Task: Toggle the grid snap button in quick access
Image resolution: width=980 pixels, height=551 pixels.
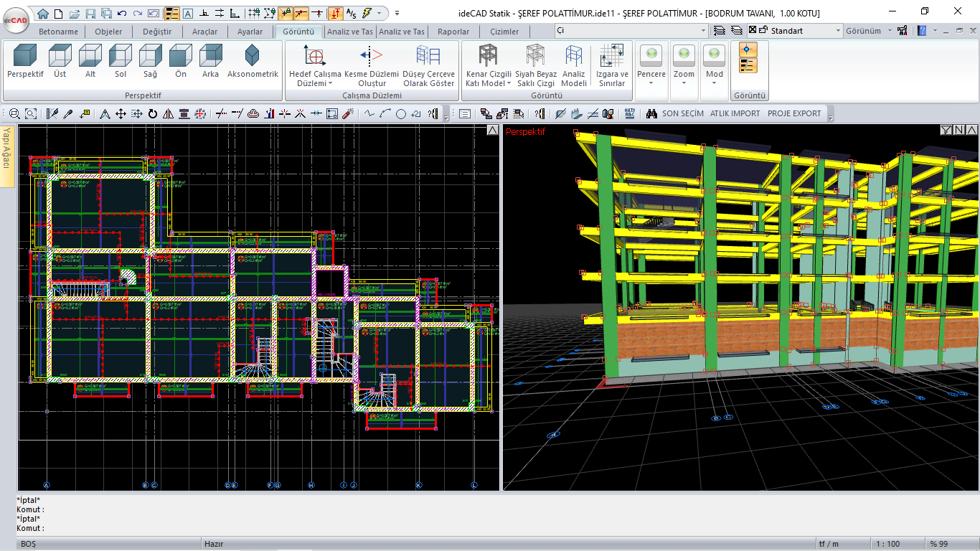Action: 253,13
